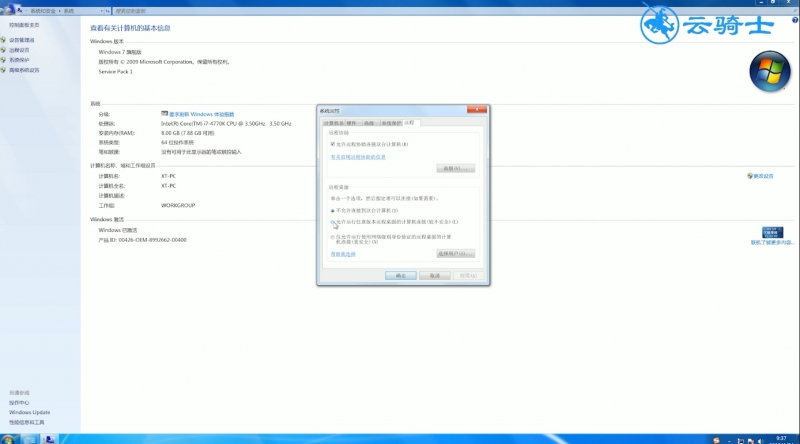Viewport: 800px width, 444px height.
Task: Open 帮助我选择 link
Action: 343,254
